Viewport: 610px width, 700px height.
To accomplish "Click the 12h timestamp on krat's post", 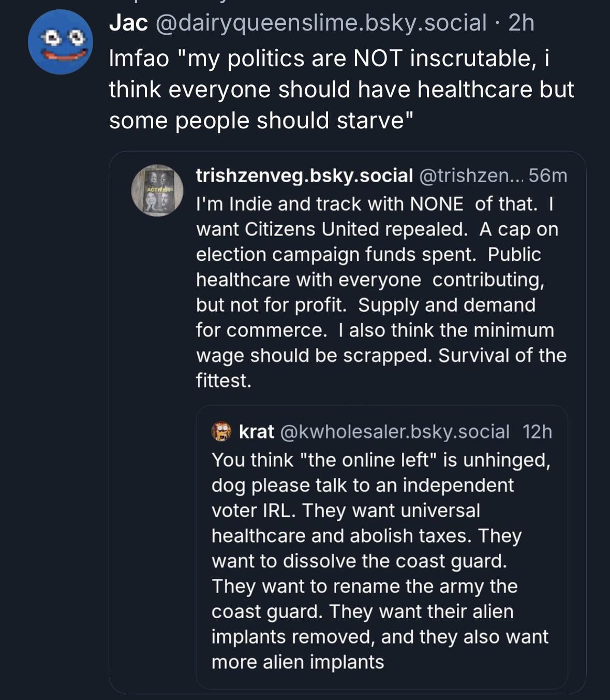I will tap(537, 432).
